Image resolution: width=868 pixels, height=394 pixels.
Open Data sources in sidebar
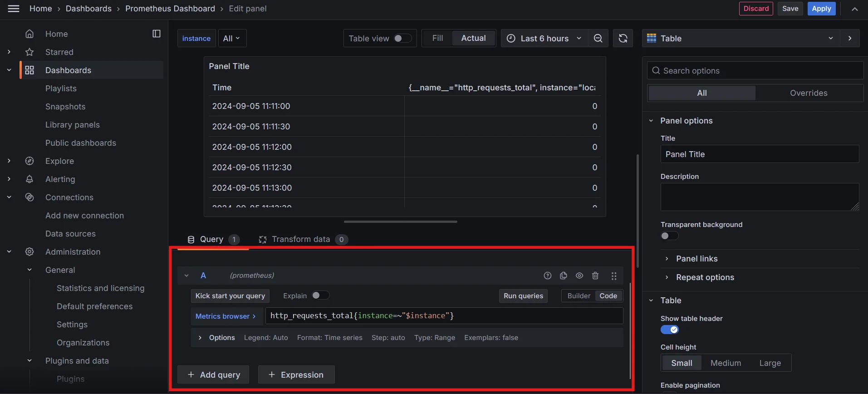tap(70, 234)
